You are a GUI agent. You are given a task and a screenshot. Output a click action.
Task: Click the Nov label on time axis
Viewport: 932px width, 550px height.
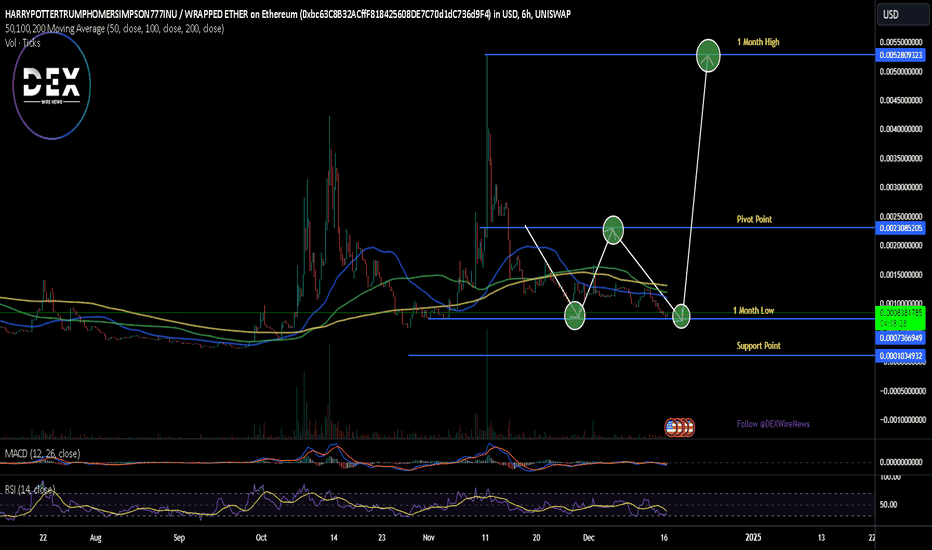(429, 538)
